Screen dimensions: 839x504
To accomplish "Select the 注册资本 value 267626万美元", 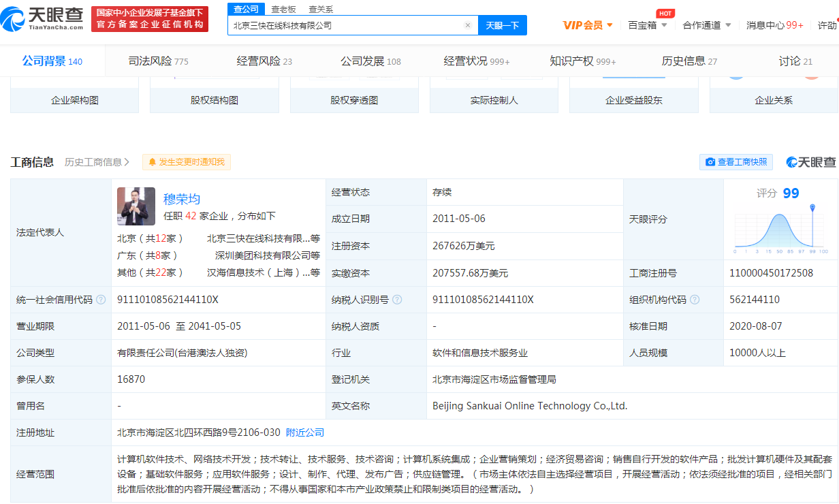I will coord(464,246).
